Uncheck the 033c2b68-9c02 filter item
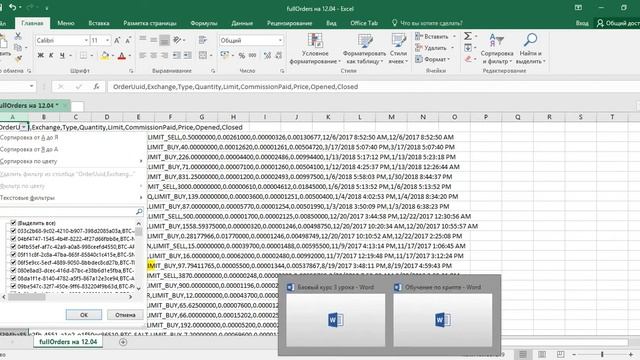640x360 pixels. pyautogui.click(x=13, y=231)
